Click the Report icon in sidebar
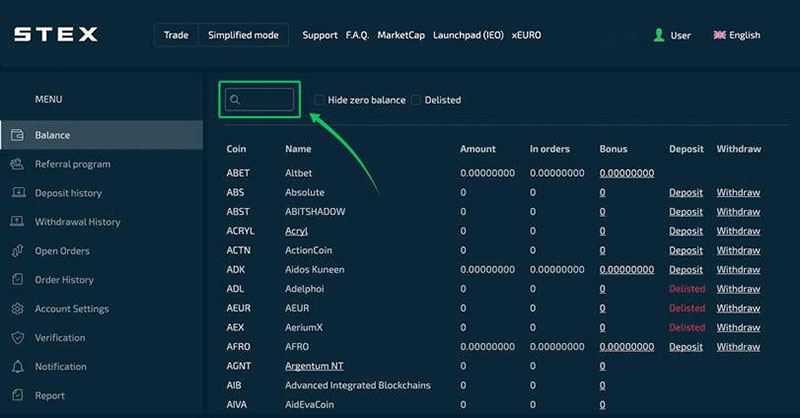Image resolution: width=800 pixels, height=418 pixels. click(x=17, y=395)
